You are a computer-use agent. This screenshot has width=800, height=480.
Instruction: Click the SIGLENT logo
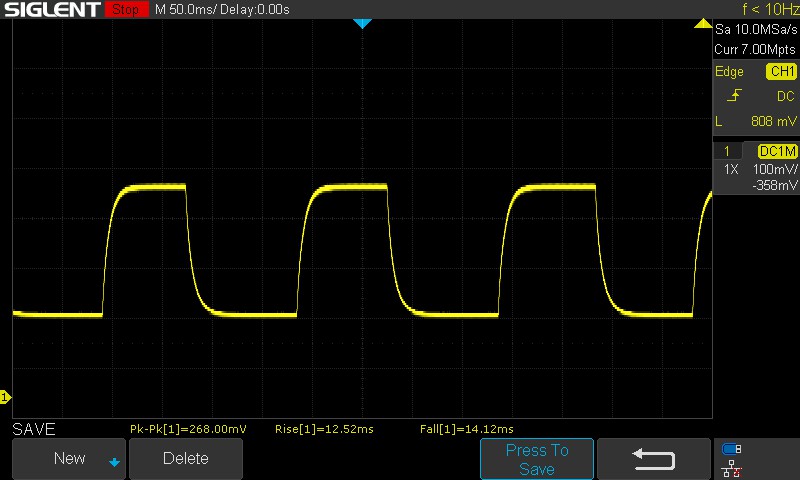(x=53, y=9)
